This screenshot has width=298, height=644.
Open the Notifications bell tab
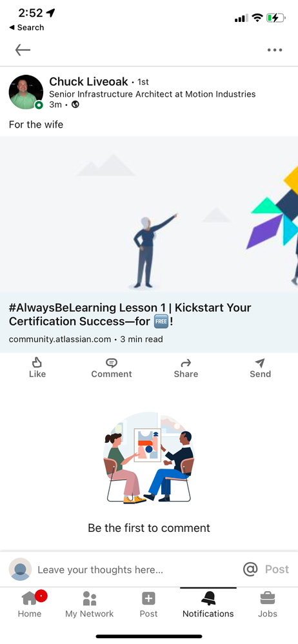coord(208,605)
